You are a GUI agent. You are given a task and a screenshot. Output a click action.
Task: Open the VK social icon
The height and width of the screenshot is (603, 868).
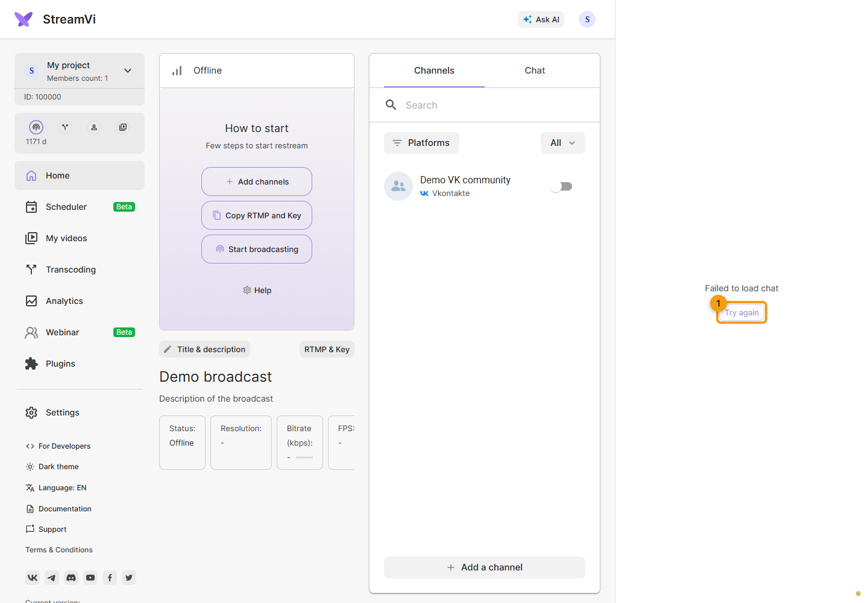pos(33,578)
